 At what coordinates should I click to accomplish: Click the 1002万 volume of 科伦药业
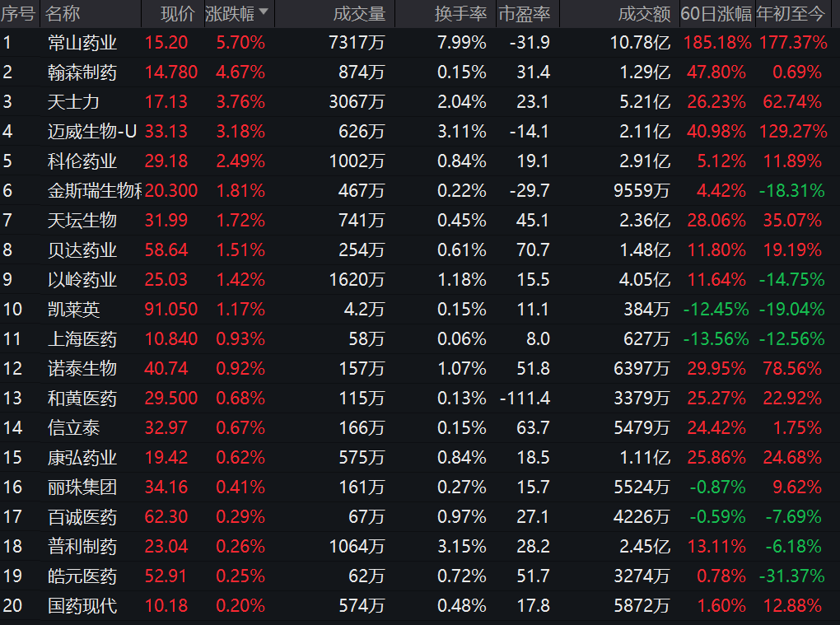[357, 161]
